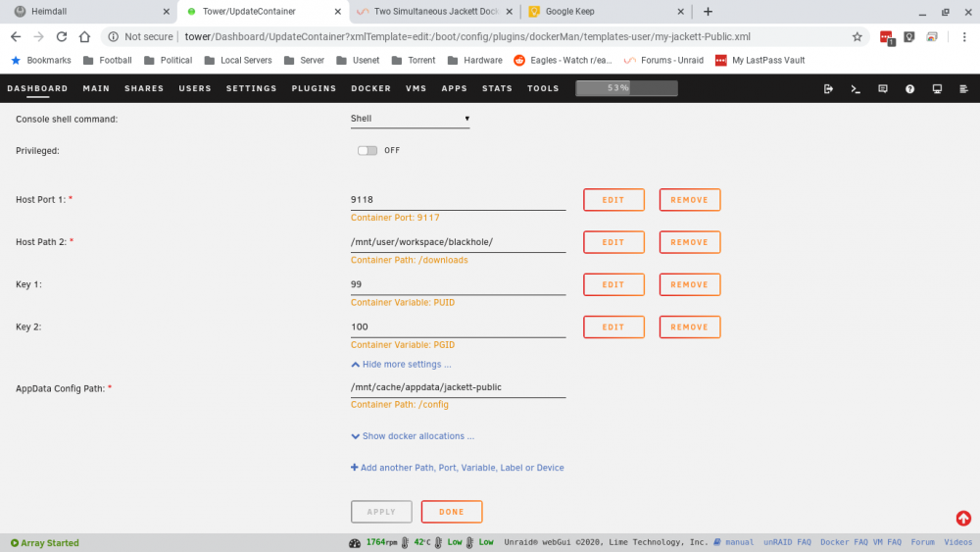Click REMOVE for Host Path 2
The width and height of the screenshot is (980, 552).
689,242
